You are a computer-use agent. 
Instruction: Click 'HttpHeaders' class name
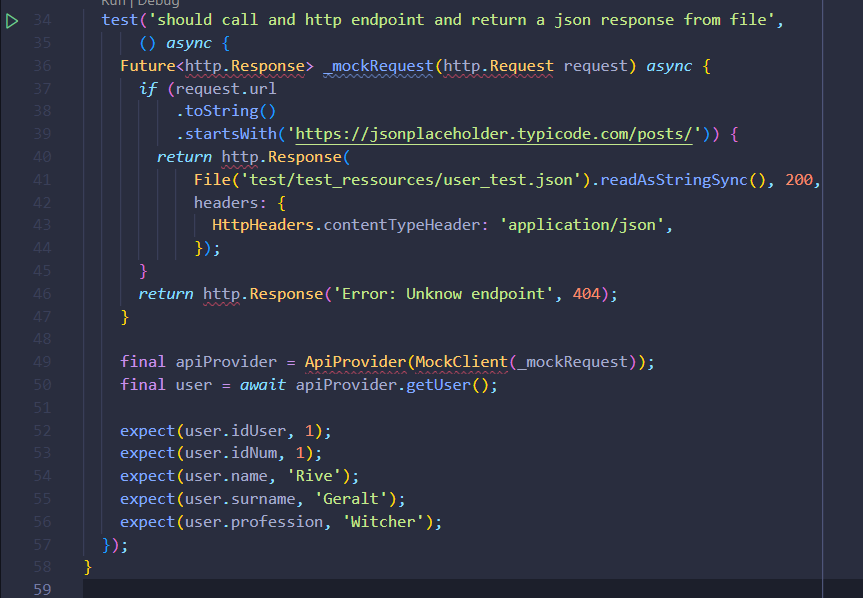(x=263, y=225)
